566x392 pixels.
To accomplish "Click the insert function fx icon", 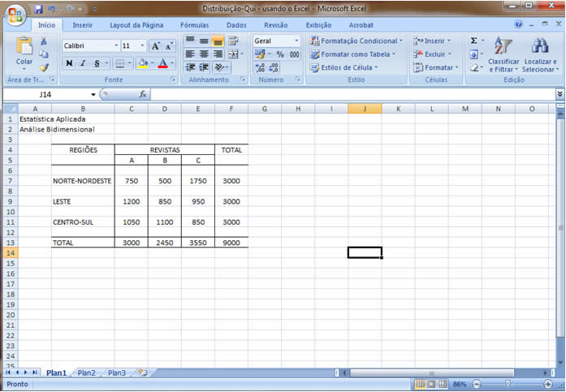I will click(x=143, y=94).
